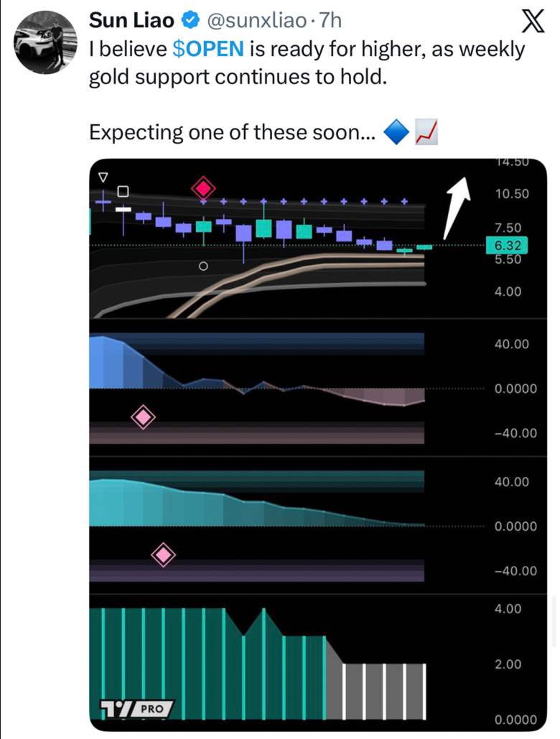Click the blue verified badge
Image resolution: width=560 pixels, height=739 pixels.
tap(190, 21)
